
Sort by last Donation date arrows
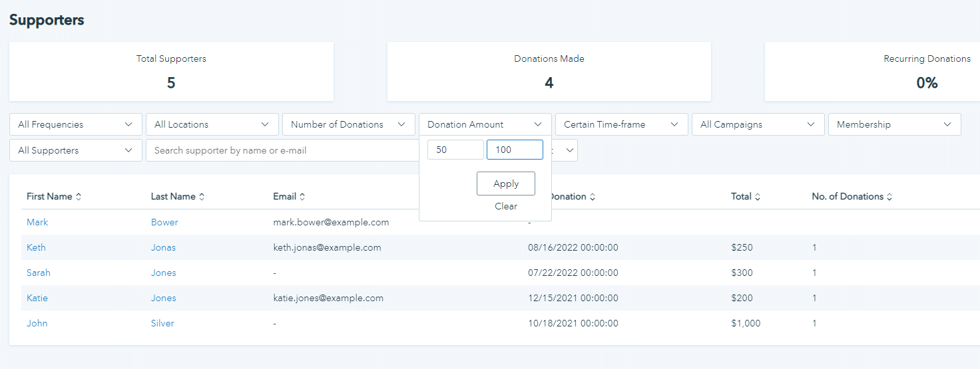[x=593, y=197]
